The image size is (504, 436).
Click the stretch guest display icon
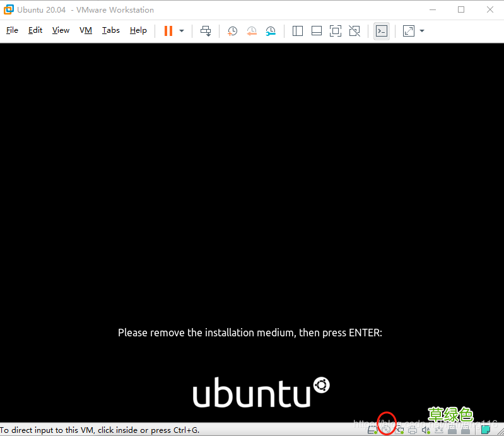(x=409, y=31)
